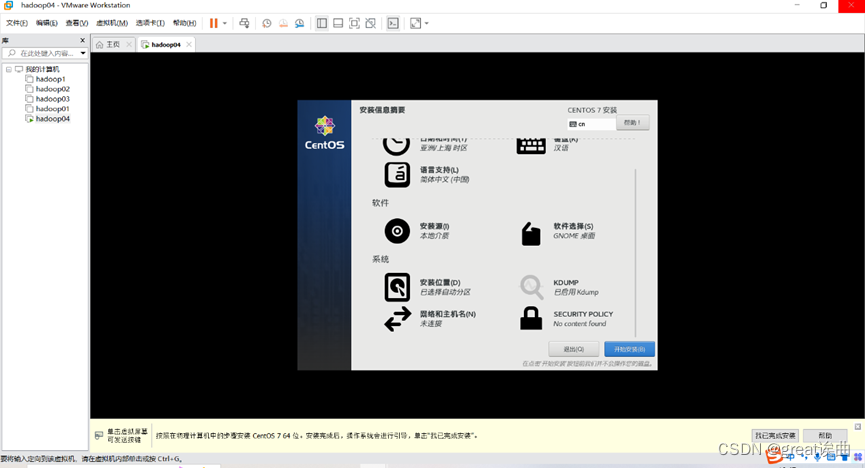Click the 未连接 network status text
865x468 pixels.
431,323
